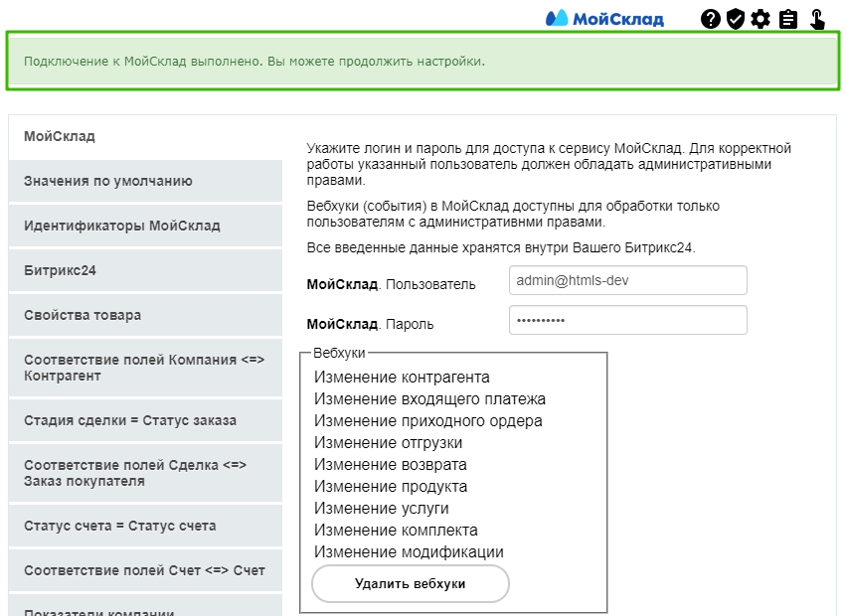Viewport: 846px width, 616px height.
Task: Select Стадия сделки = Статус заказа tab
Action: click(x=145, y=421)
